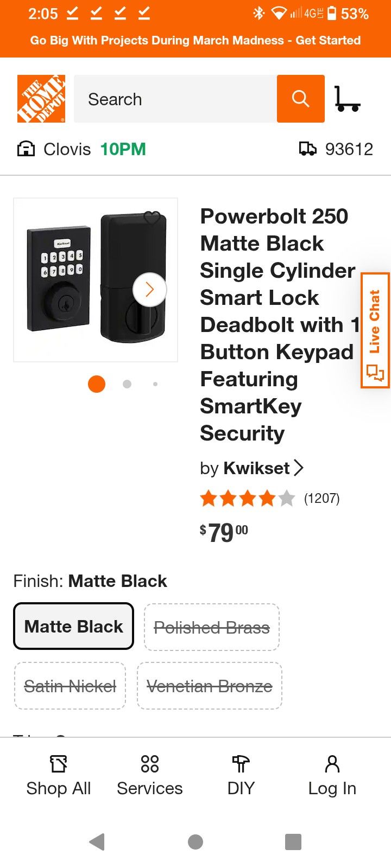The image size is (391, 868).
Task: Open the shopping cart
Action: point(348,99)
